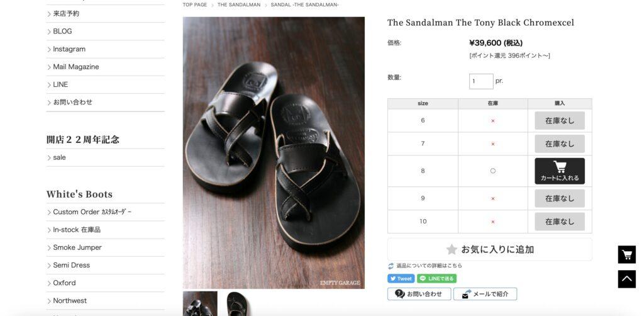Share product via Tweet button
Image resolution: width=644 pixels, height=316 pixels.
point(401,279)
